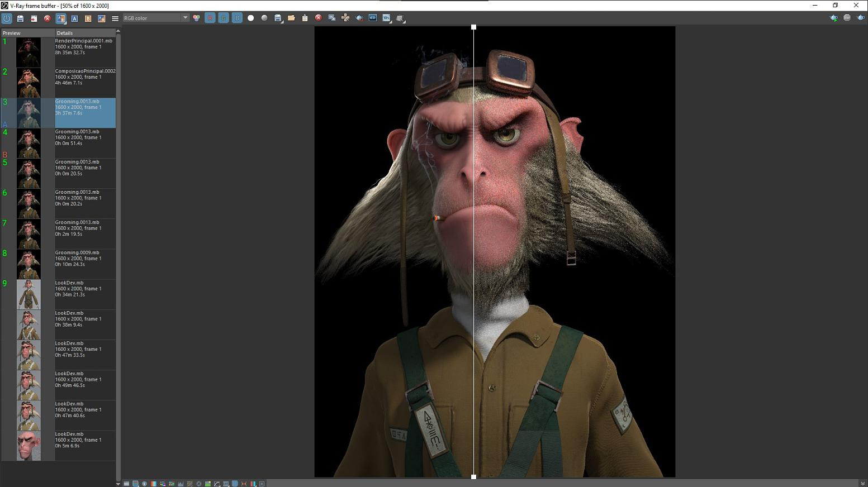Click the link stereo view icon
The image size is (868, 487).
point(373,18)
